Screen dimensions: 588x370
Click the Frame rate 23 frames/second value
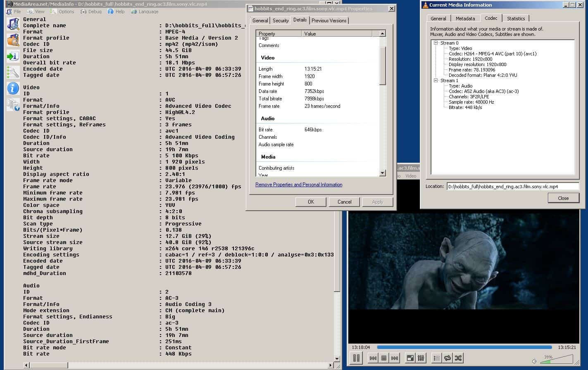point(322,106)
